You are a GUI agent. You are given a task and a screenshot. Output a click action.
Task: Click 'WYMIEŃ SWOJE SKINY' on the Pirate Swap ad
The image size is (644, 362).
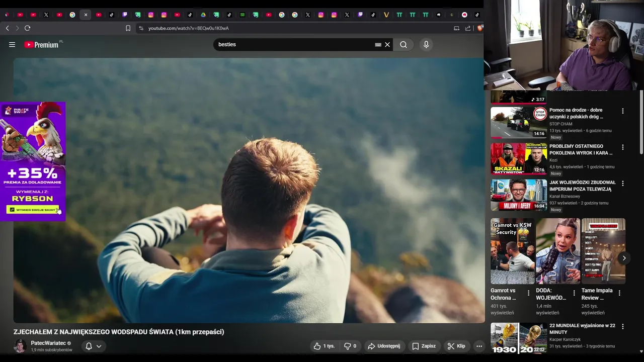coord(33,210)
